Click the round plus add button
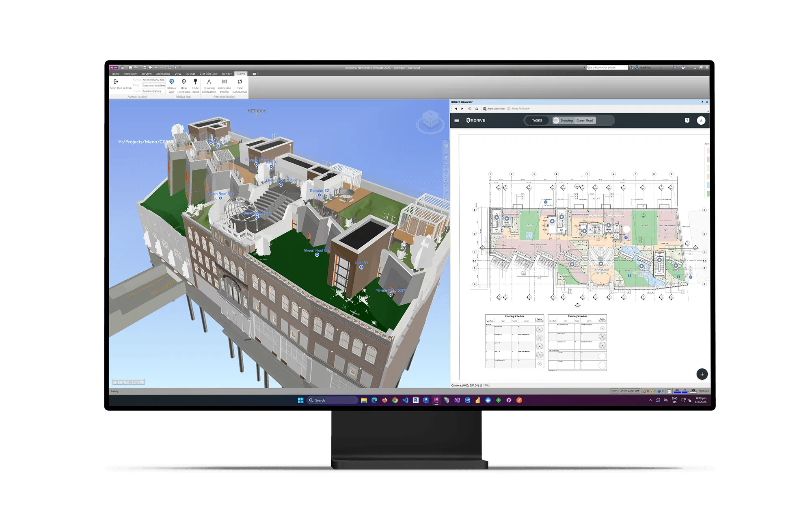This screenshot has height=528, width=812. click(702, 374)
